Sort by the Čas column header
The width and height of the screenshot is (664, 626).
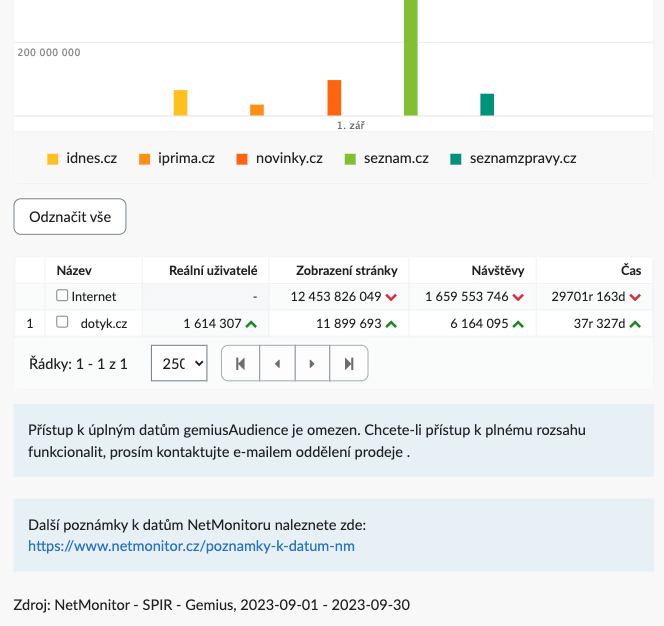coord(630,270)
